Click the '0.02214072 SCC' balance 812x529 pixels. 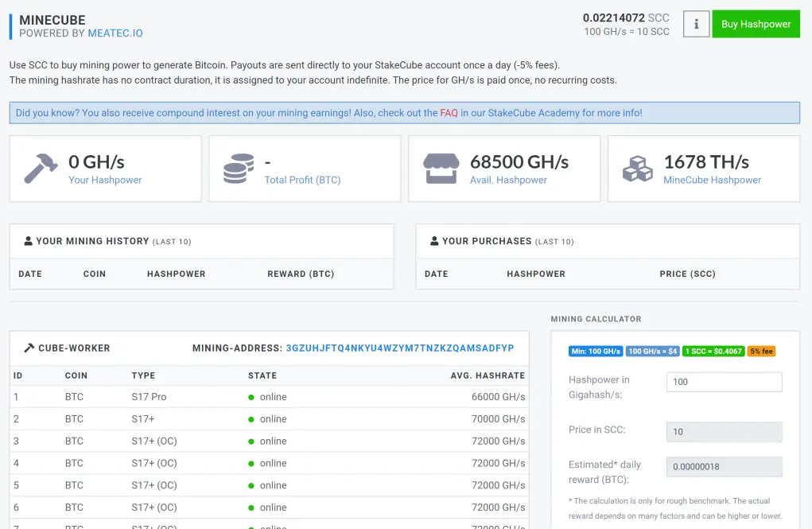[626, 18]
